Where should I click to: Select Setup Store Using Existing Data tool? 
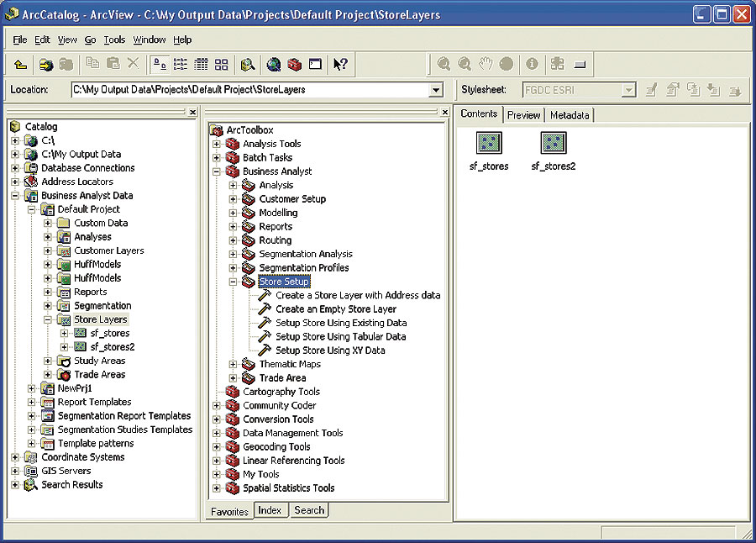341,323
